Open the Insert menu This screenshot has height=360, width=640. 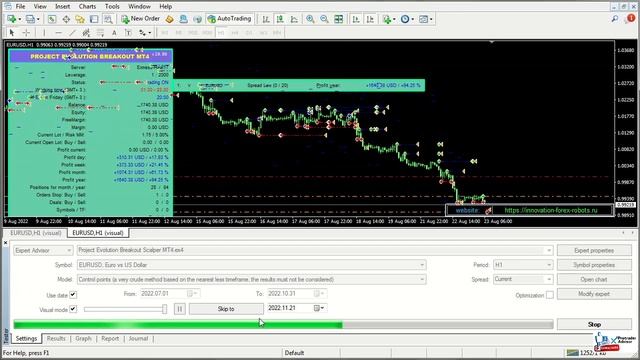point(62,7)
